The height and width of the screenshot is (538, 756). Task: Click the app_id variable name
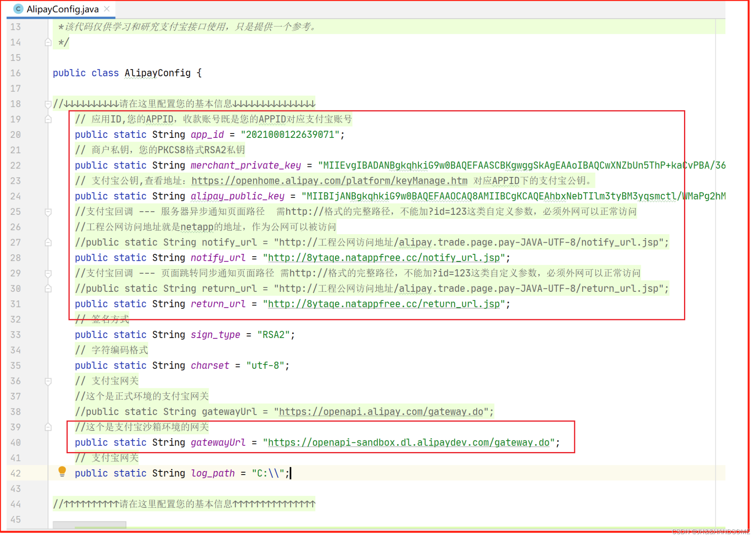coord(207,135)
